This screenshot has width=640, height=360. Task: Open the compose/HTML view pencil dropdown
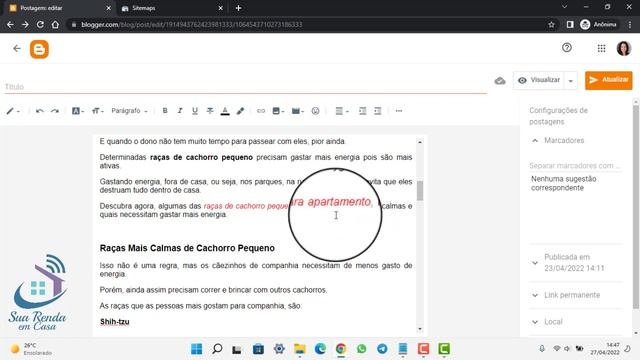[x=13, y=111]
